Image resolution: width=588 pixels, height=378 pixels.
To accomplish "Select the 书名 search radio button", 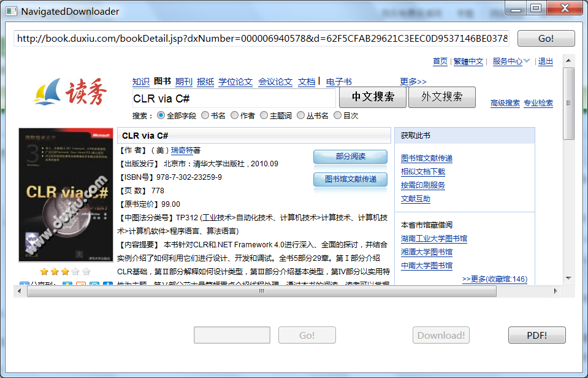I will coord(205,115).
